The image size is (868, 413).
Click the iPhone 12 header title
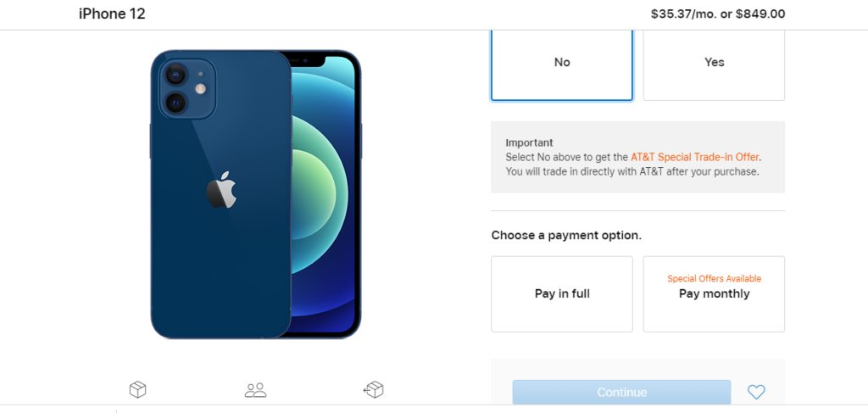tap(112, 14)
